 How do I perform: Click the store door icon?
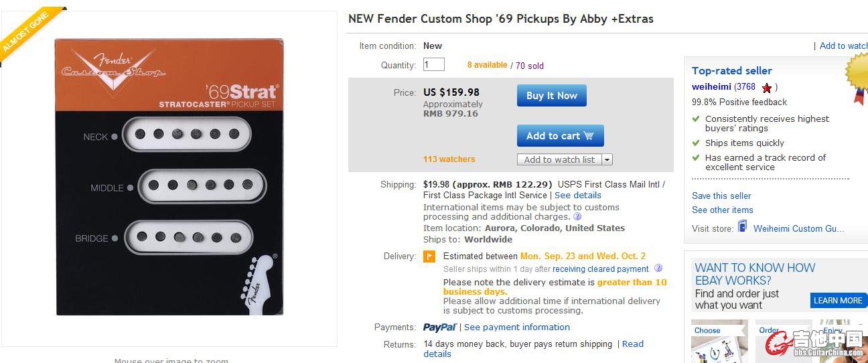point(742,227)
